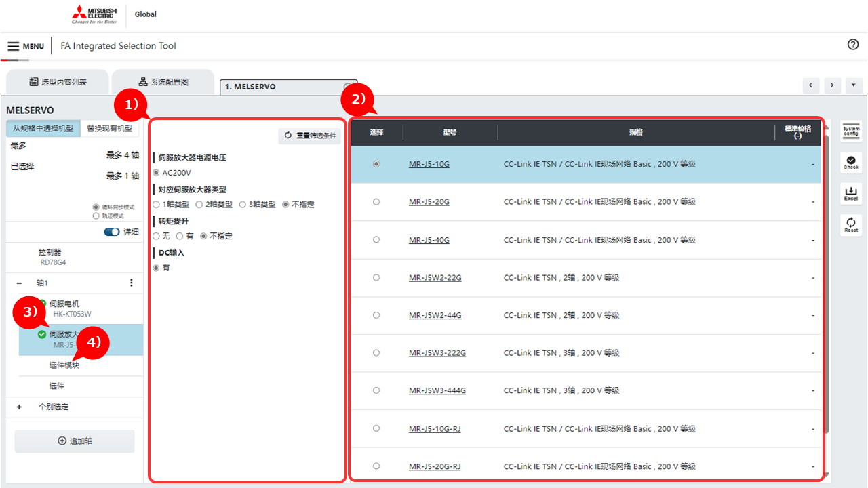This screenshot has height=488, width=868.
Task: Select the 1. MELSERVO tab
Action: (289, 87)
